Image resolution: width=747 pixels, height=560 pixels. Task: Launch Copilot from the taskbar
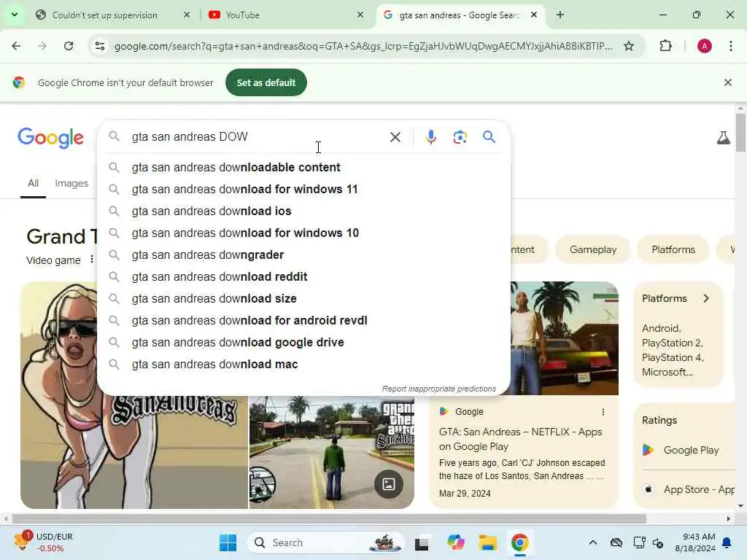click(x=455, y=542)
